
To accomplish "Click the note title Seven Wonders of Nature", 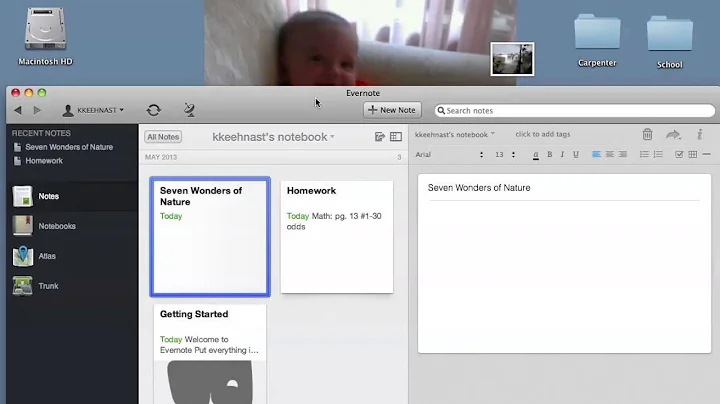I will click(x=479, y=188).
